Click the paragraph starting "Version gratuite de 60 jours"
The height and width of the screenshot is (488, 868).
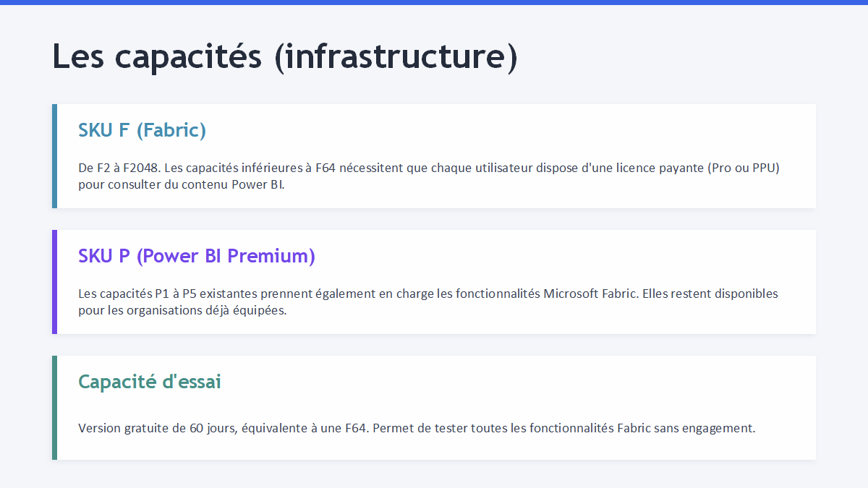tap(416, 428)
